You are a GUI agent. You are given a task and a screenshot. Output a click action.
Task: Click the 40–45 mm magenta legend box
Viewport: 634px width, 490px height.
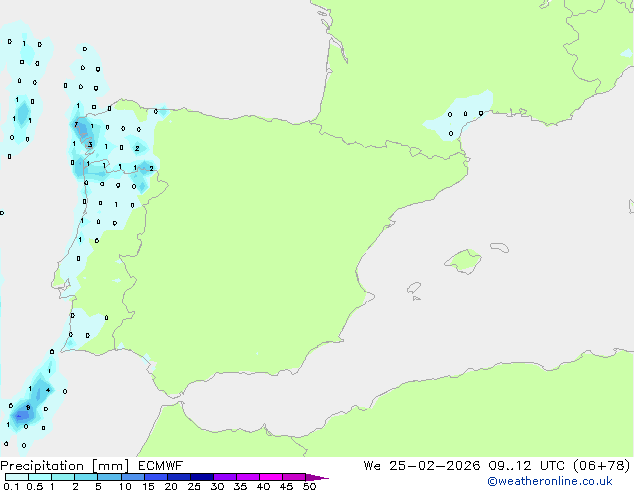pyautogui.click(x=271, y=477)
